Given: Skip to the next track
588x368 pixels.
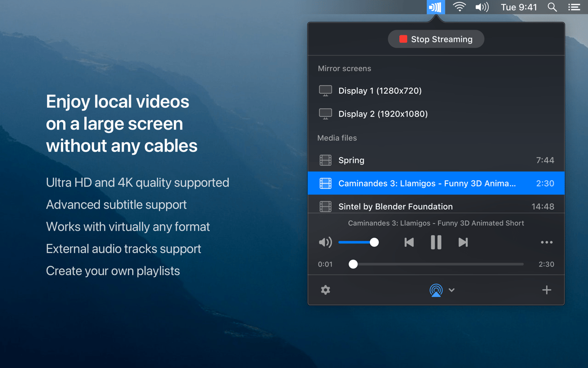Looking at the screenshot, I should pyautogui.click(x=463, y=242).
